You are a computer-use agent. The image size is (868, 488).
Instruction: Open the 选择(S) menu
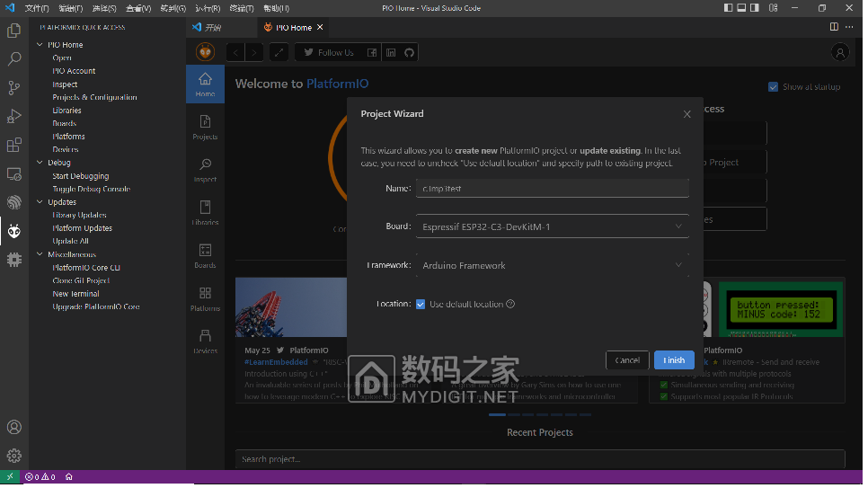(x=104, y=8)
